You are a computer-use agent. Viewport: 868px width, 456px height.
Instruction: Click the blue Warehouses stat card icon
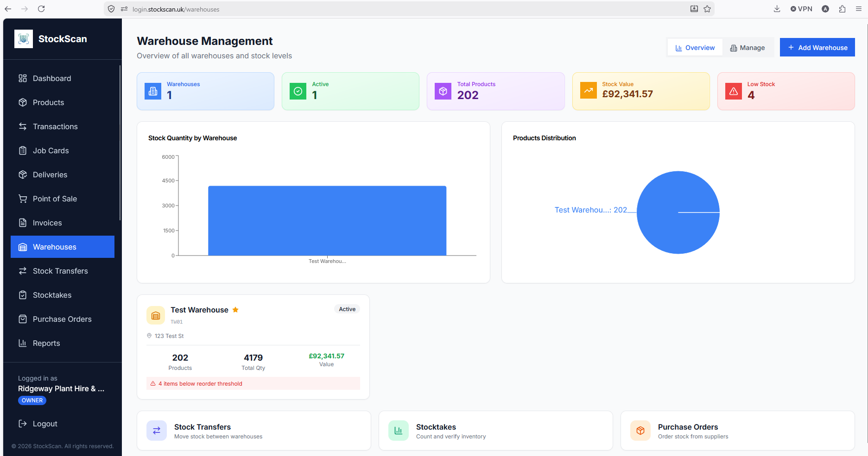tap(153, 91)
